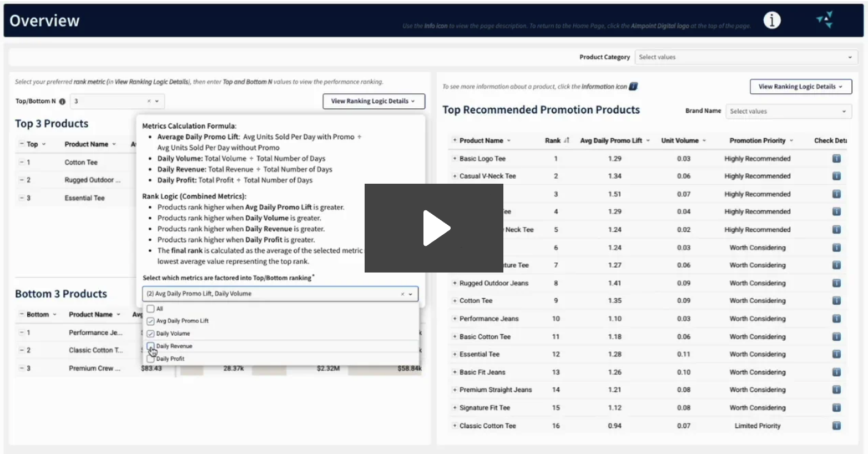
Task: Click the Aimpoint Digital logo
Action: (x=825, y=19)
